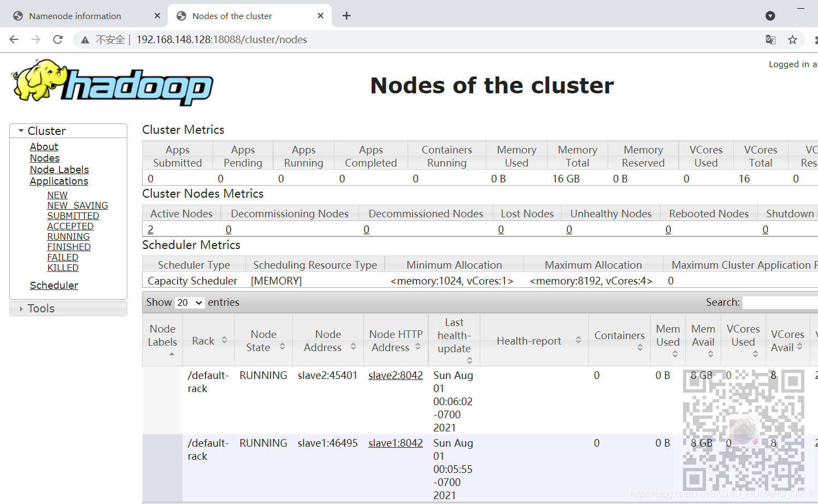Open the translate page icon
Screen dimensions: 818x504
tap(770, 39)
